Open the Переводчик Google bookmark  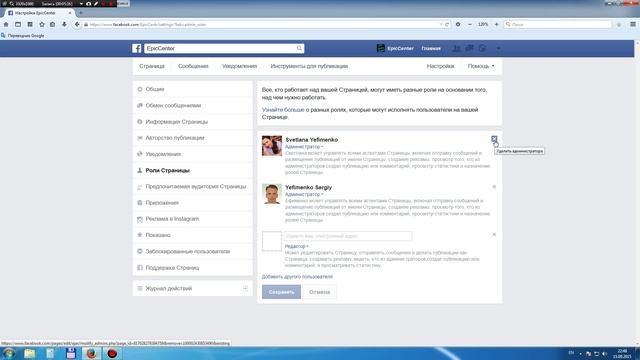pos(22,36)
